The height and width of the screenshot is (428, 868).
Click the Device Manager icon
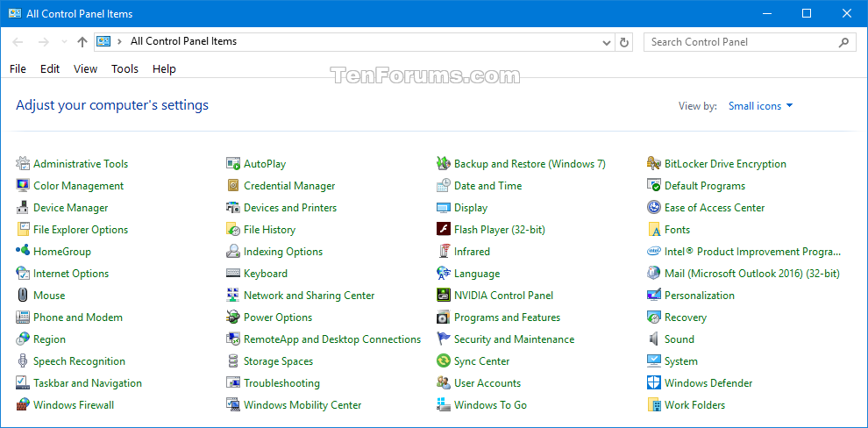[23, 208]
